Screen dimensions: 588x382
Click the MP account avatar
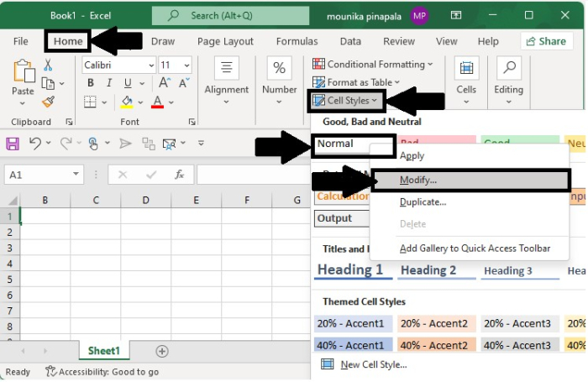[x=419, y=16]
